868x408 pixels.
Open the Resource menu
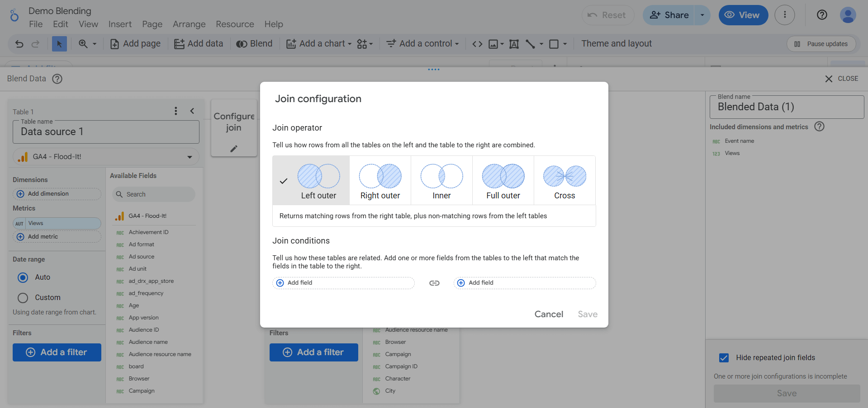pyautogui.click(x=235, y=24)
